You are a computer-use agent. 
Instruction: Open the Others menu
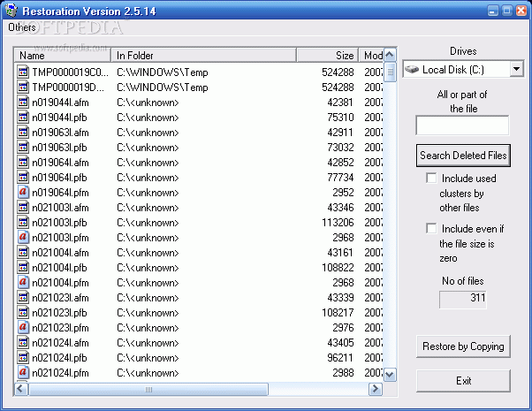click(x=22, y=27)
